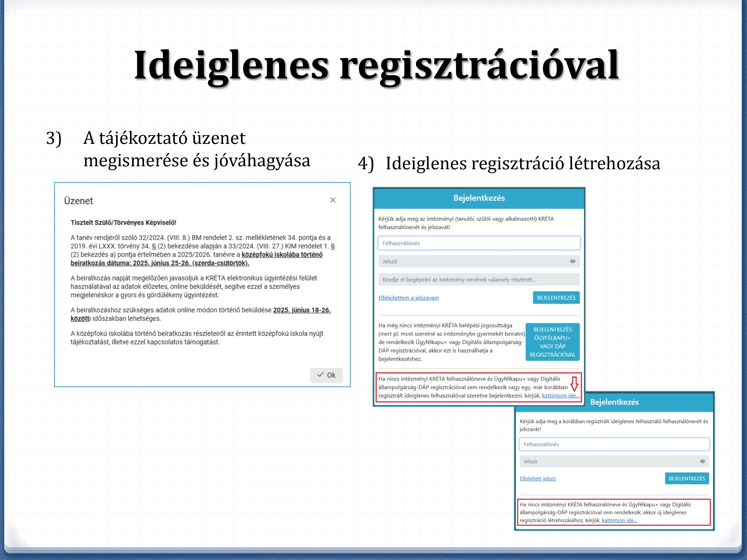Confirm the message with the Ok button
747x560 pixels.
[326, 375]
